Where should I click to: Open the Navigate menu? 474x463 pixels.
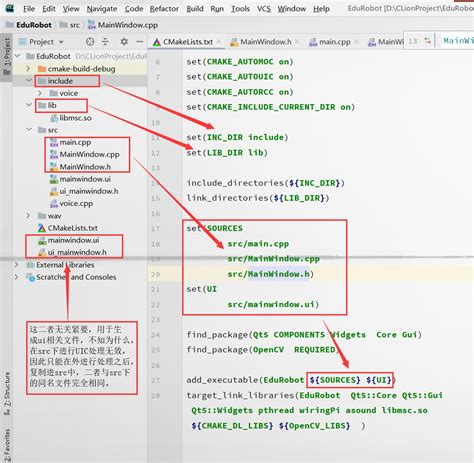click(x=102, y=9)
